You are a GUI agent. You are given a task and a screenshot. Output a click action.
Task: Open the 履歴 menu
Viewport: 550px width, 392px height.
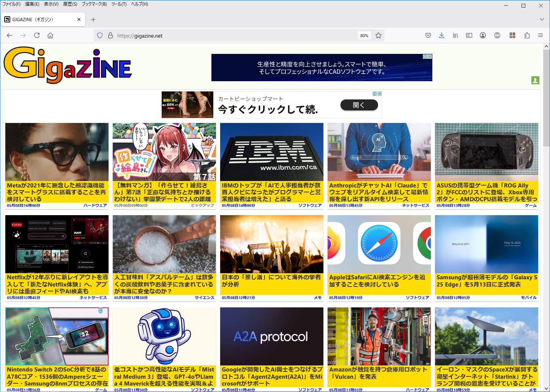click(x=70, y=4)
